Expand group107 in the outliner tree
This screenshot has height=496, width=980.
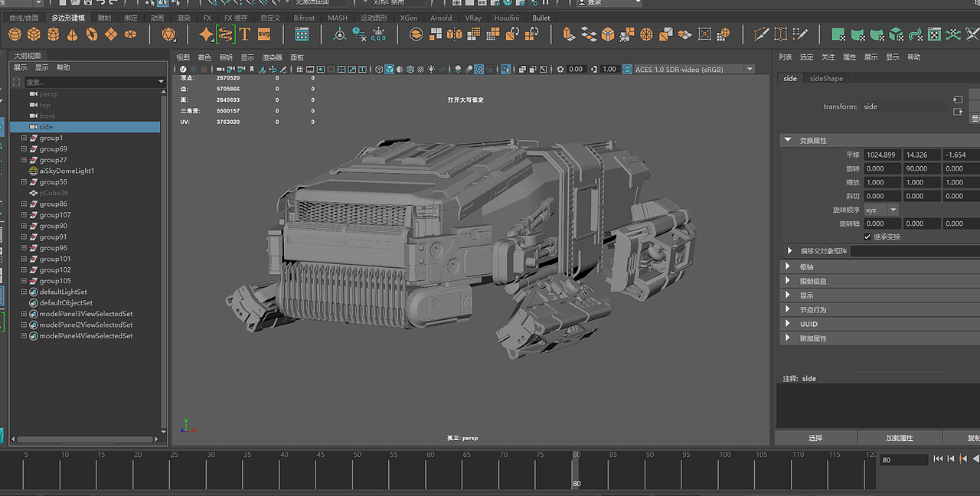[x=24, y=215]
